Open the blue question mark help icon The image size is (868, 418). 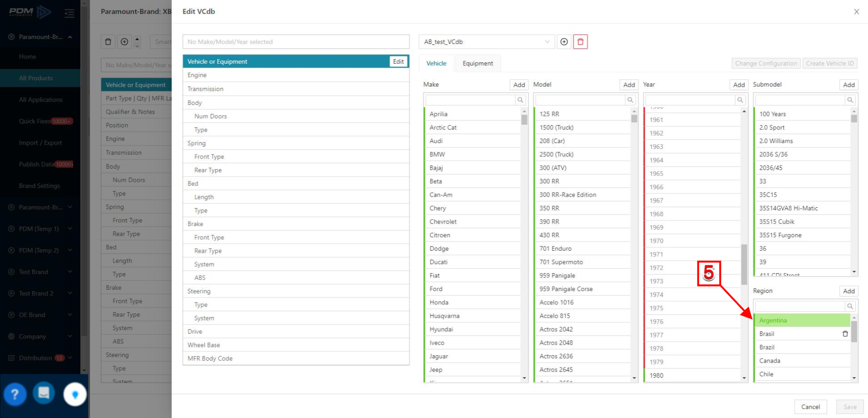point(15,394)
